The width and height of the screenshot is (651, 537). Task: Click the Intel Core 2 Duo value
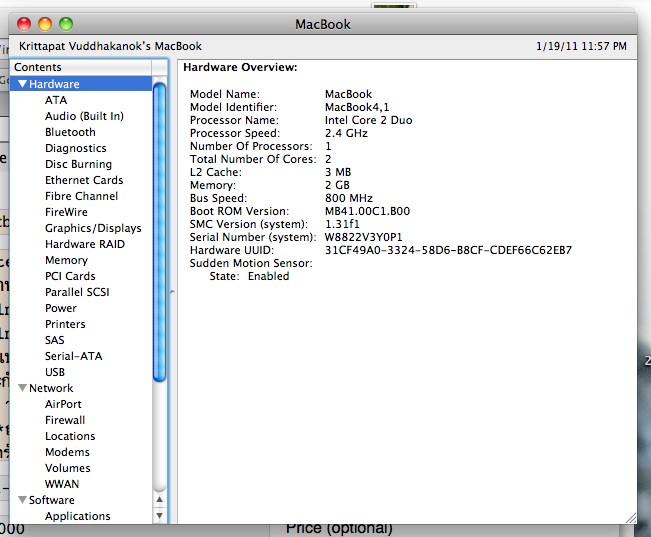tap(369, 120)
